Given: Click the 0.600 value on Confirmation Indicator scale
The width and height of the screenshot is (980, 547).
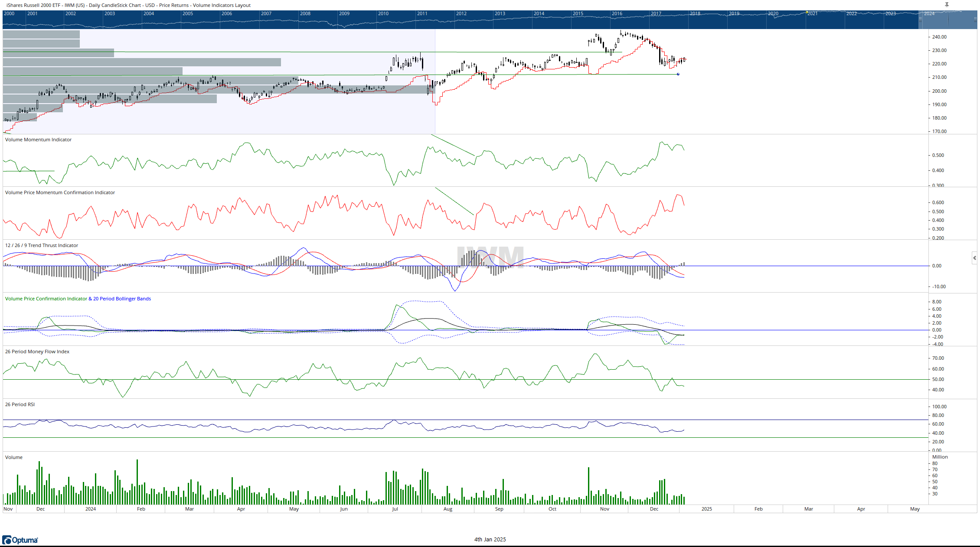Looking at the screenshot, I should pos(938,202).
